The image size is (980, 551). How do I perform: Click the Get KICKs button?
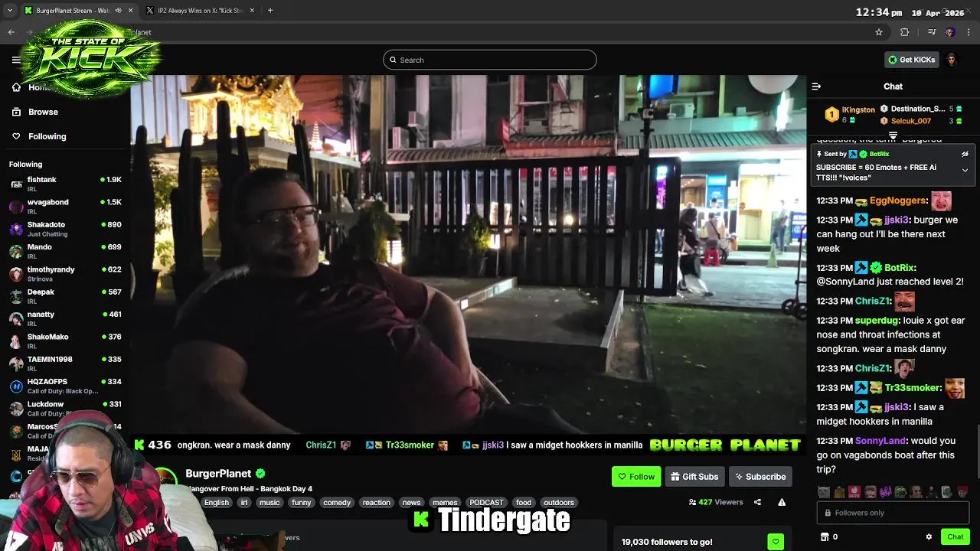pyautogui.click(x=911, y=60)
